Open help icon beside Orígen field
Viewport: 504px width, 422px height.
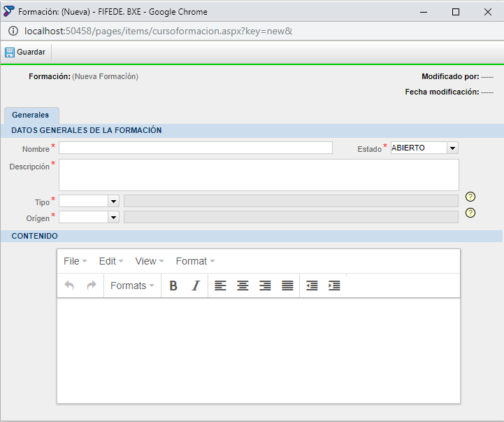point(470,213)
